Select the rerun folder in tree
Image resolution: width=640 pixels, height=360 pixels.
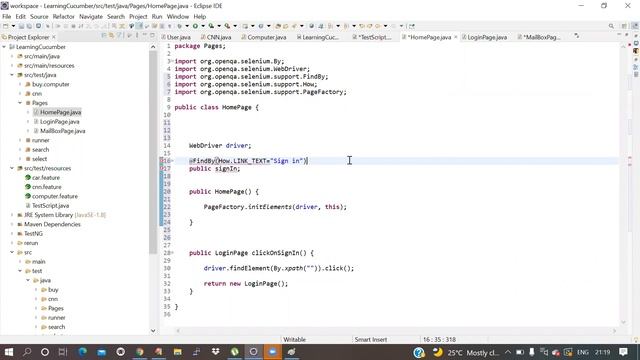[x=31, y=243]
